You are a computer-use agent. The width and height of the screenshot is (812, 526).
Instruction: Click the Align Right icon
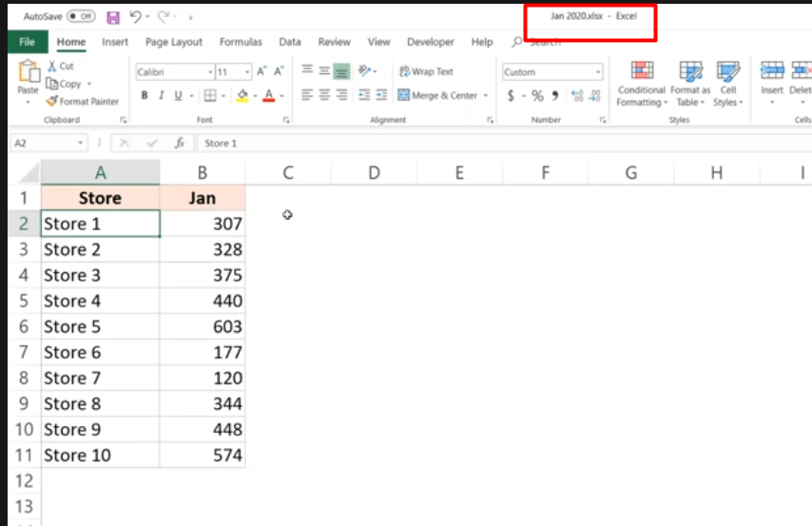coord(341,95)
